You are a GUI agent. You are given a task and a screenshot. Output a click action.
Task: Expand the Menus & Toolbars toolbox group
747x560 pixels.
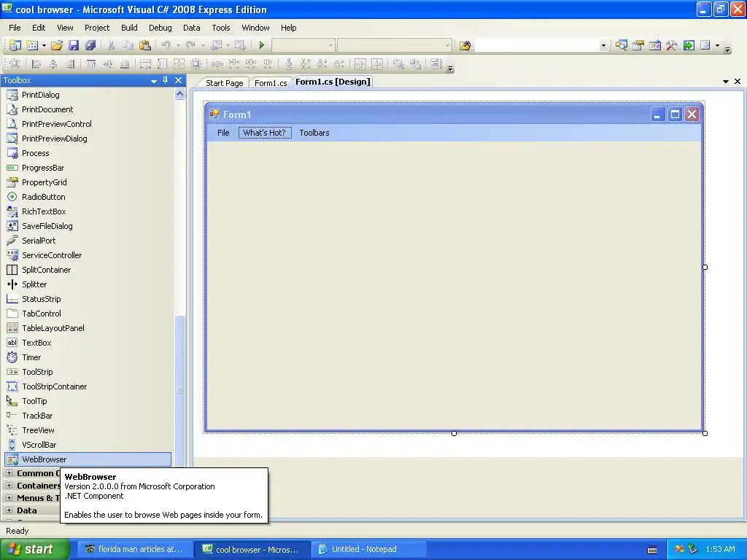[x=9, y=497]
